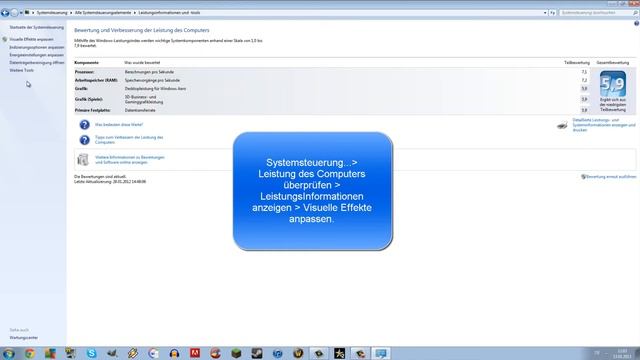Open Detaillierte Leistungs- und Systeminformationen link
The image size is (640, 360).
pyautogui.click(x=604, y=125)
